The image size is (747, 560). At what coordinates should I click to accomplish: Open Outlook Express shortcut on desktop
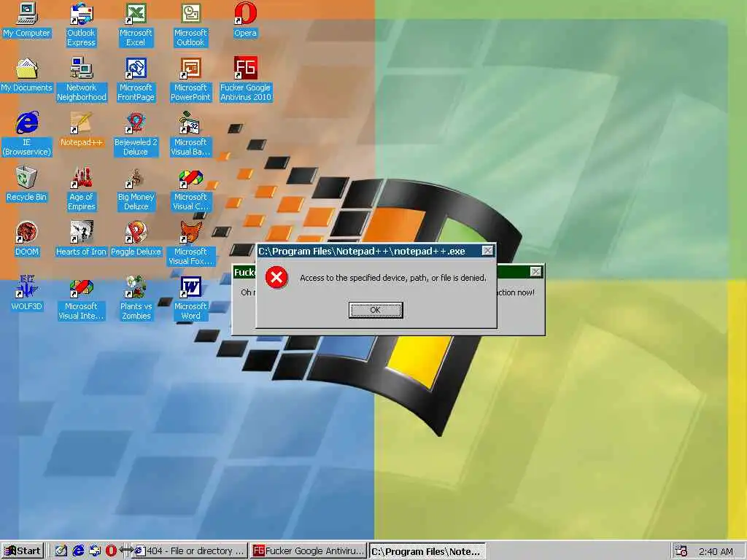tap(81, 25)
